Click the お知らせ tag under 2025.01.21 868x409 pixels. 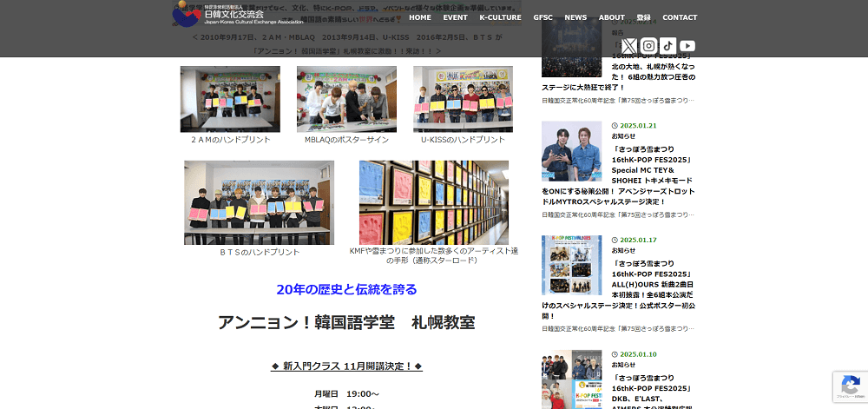coord(623,136)
